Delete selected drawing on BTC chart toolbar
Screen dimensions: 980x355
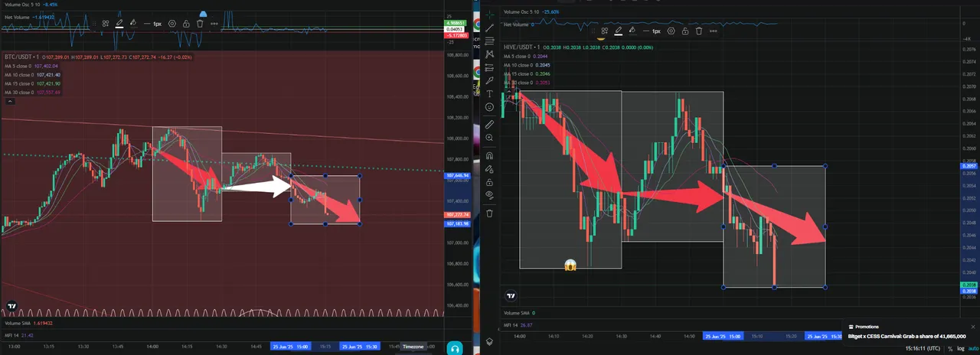click(x=200, y=24)
